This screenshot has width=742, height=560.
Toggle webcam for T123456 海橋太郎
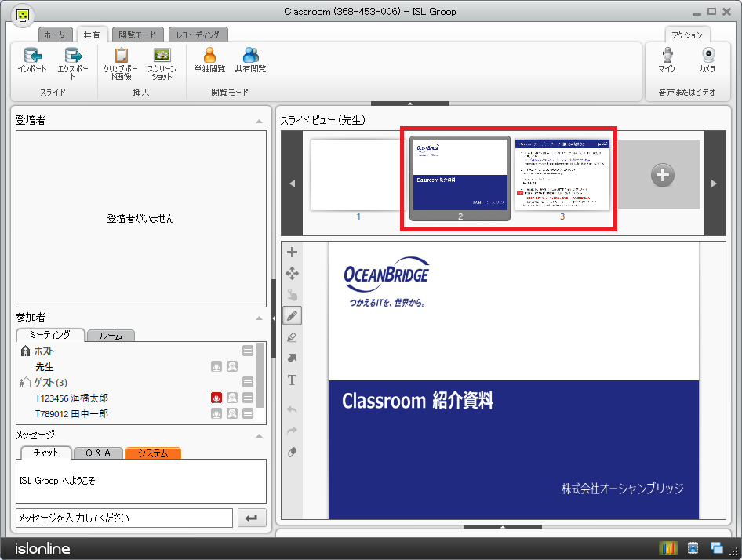[x=232, y=398]
